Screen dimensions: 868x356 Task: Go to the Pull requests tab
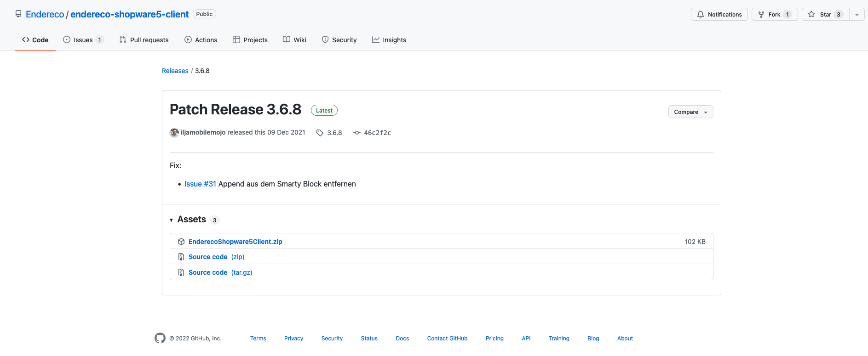[x=144, y=40]
